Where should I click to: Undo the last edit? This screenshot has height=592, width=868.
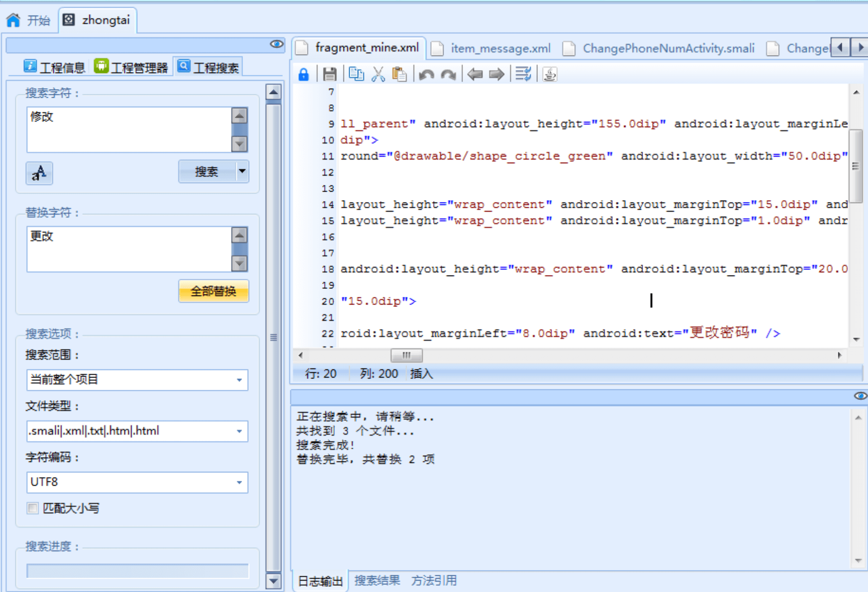tap(426, 75)
